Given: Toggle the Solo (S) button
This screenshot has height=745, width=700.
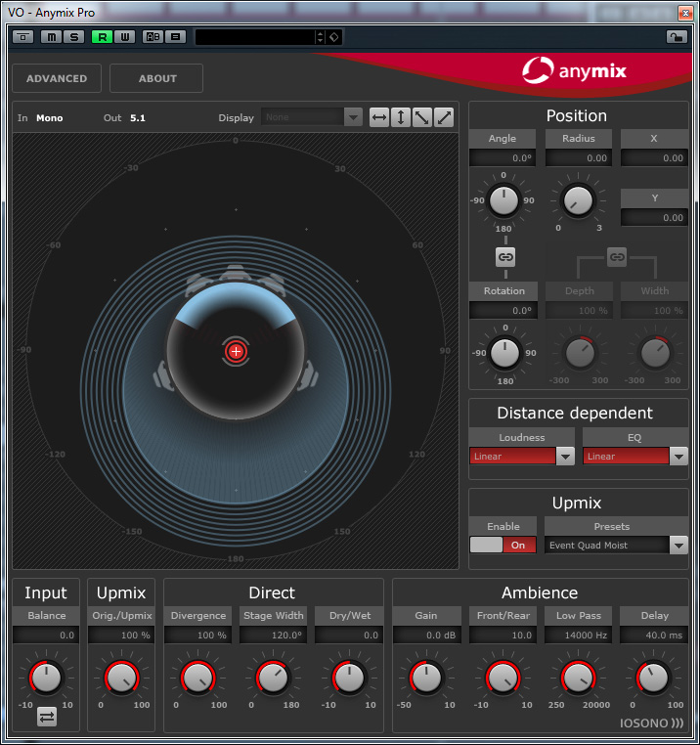Looking at the screenshot, I should pyautogui.click(x=74, y=37).
